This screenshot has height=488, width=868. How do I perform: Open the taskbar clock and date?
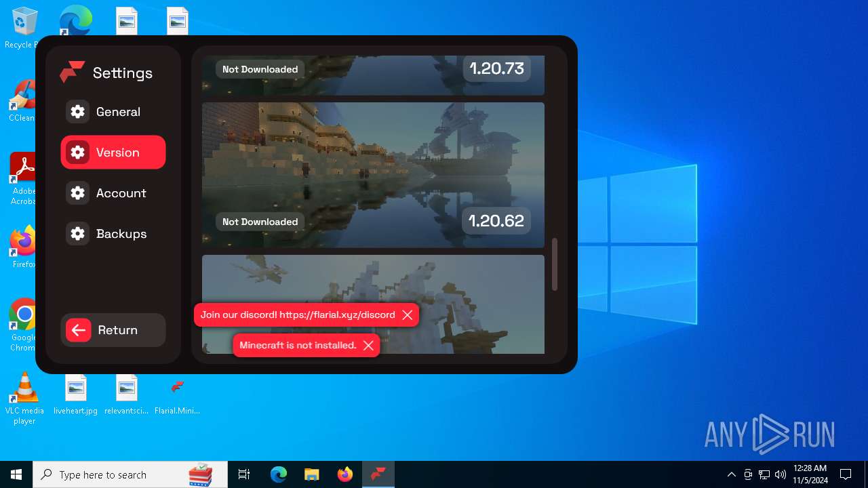coord(810,474)
